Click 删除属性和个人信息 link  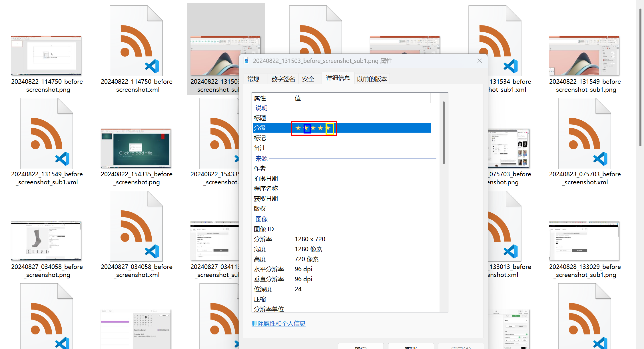pyautogui.click(x=278, y=324)
